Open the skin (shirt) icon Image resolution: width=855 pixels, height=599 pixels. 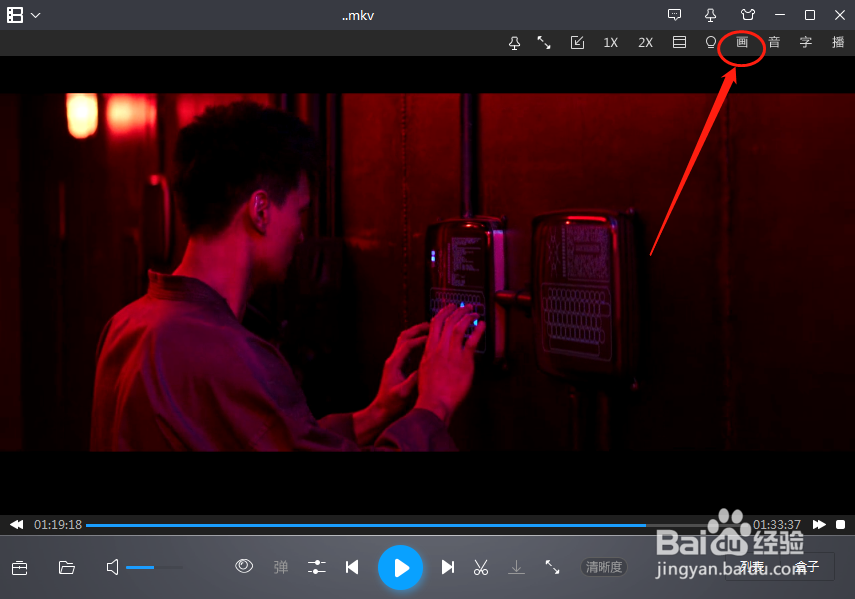click(748, 15)
